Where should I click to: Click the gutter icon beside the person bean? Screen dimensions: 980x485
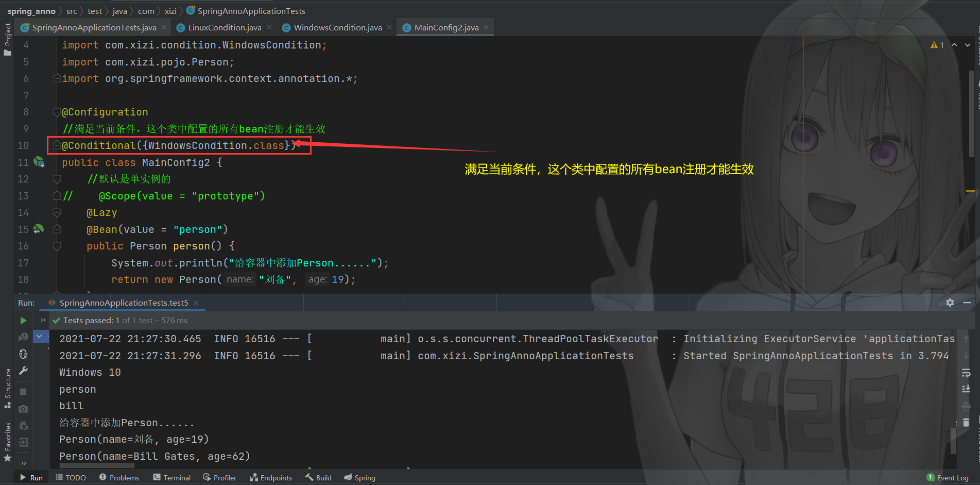[x=39, y=229]
